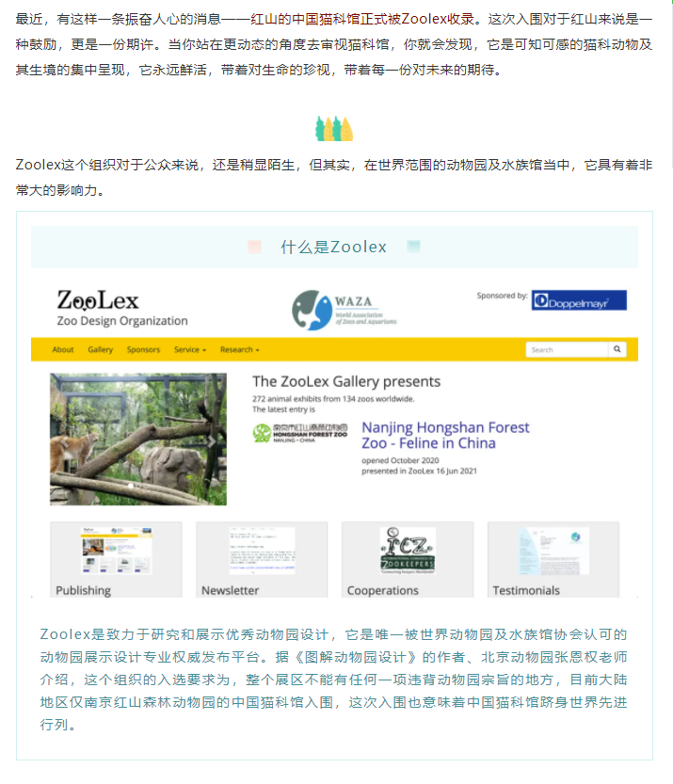Open the Sponsors menu item
Image resolution: width=673 pixels, height=784 pixels.
tap(143, 350)
